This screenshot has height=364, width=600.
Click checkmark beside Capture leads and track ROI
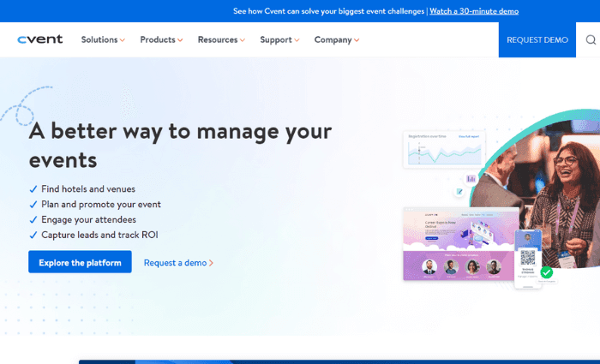pos(33,235)
